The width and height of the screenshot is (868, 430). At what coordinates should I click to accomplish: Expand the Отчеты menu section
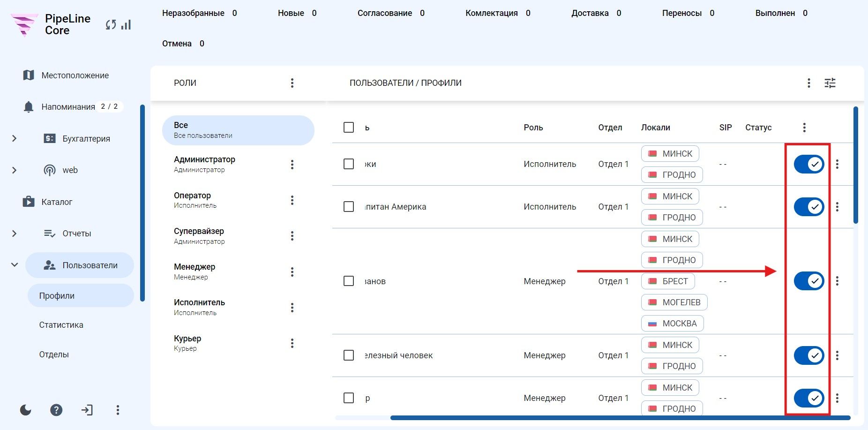tap(14, 234)
